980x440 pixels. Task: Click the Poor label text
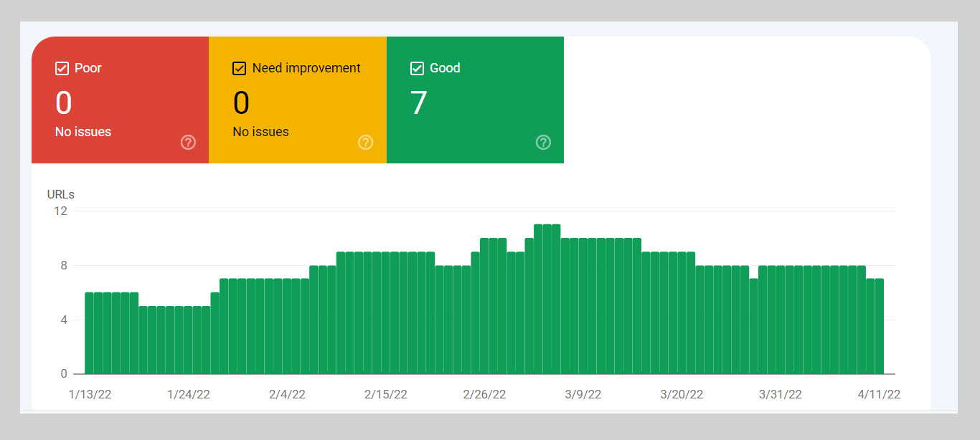(88, 69)
